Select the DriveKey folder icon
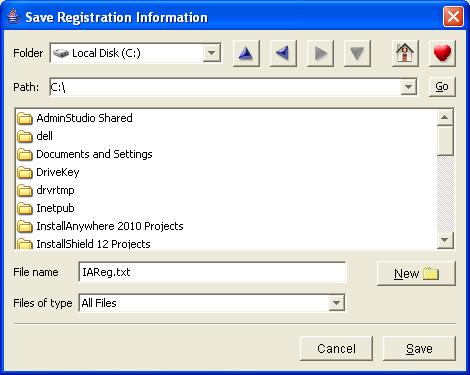 pos(25,172)
